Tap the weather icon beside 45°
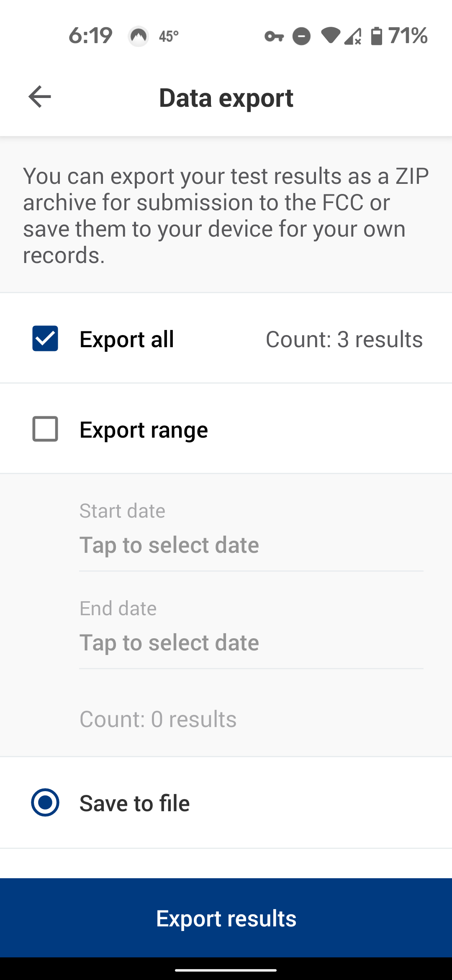This screenshot has height=980, width=452. 139,36
